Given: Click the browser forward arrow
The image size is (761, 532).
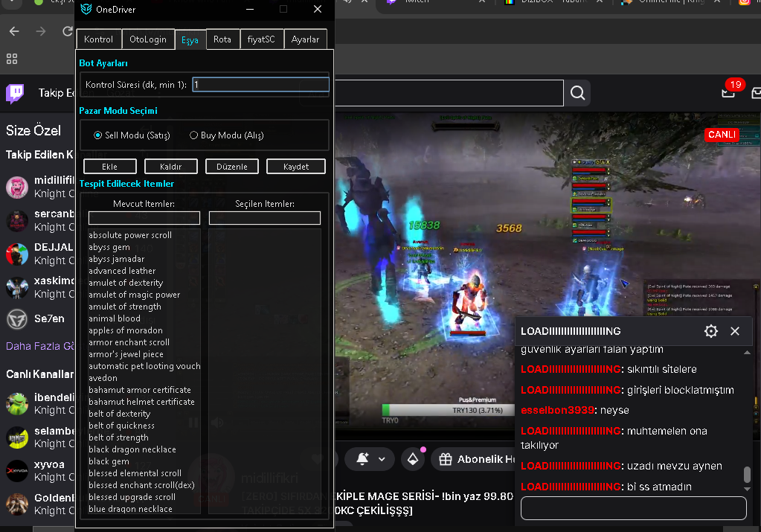Looking at the screenshot, I should [41, 31].
